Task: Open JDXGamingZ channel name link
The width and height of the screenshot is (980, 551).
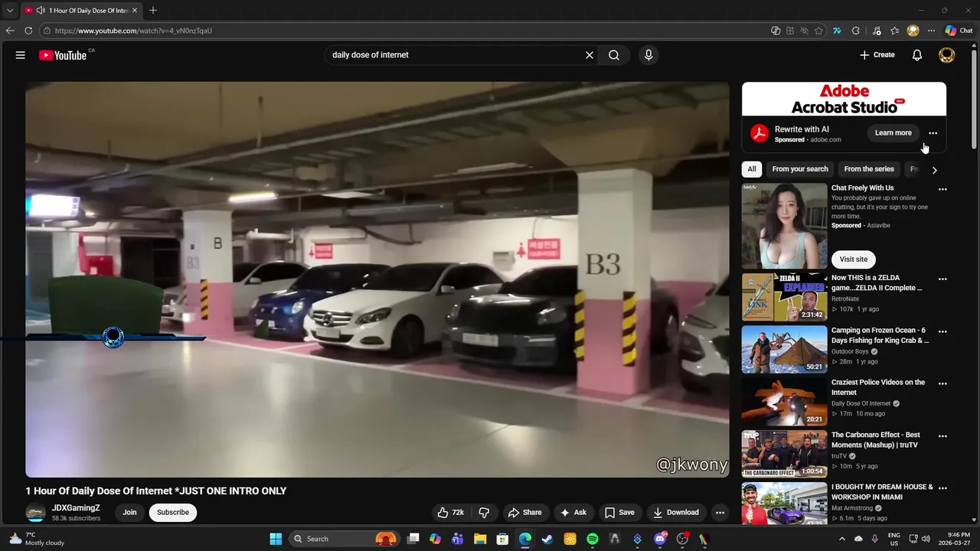Action: tap(76, 508)
